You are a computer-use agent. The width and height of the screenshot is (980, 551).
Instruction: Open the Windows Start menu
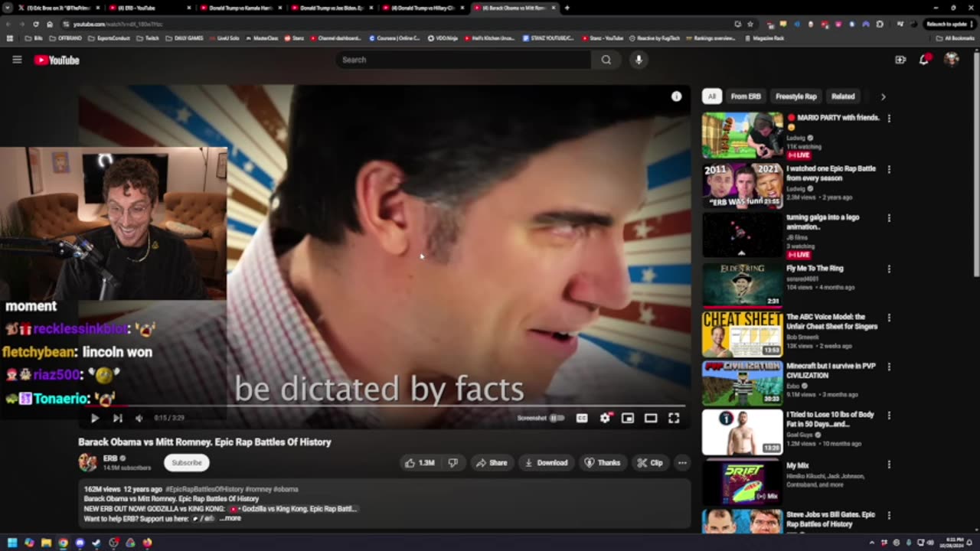pyautogui.click(x=12, y=543)
